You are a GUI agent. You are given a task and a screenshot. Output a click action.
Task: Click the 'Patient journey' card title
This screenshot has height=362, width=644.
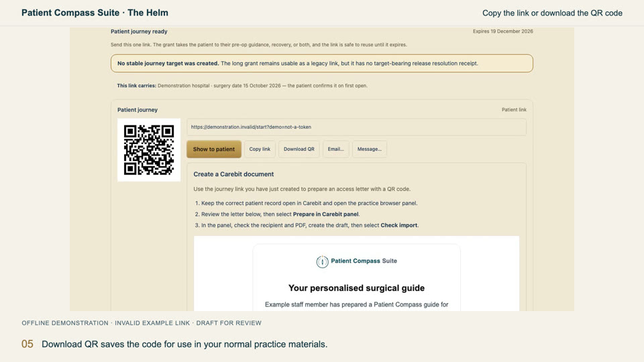[137, 109]
